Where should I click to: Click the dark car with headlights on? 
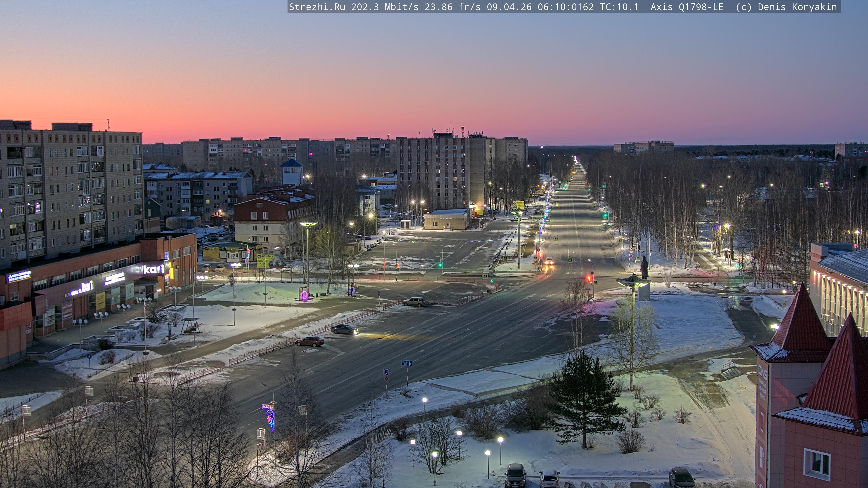(344, 329)
